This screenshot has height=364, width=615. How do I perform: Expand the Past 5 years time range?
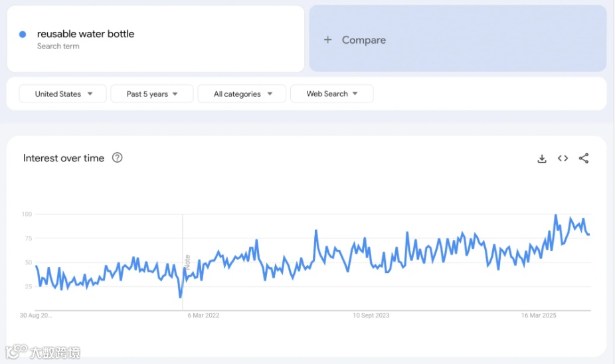pyautogui.click(x=152, y=94)
